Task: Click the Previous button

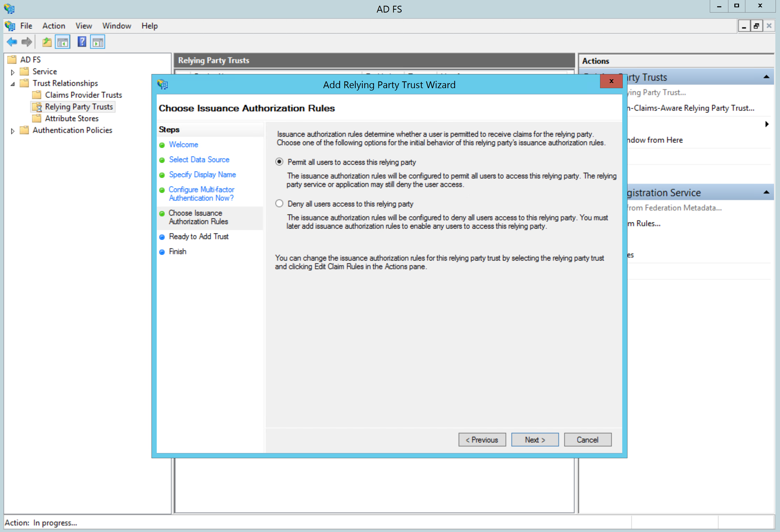Action: (482, 440)
